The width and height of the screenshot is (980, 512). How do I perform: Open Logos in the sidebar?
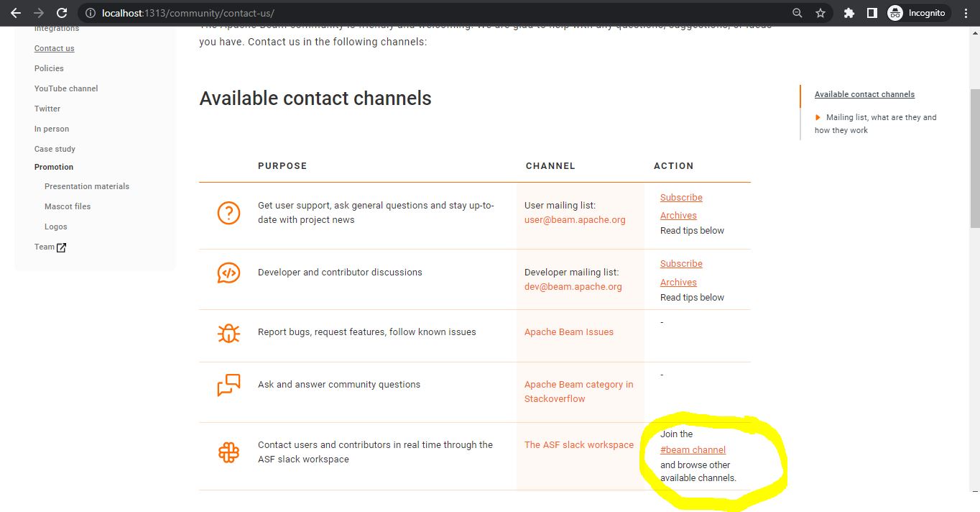point(56,227)
